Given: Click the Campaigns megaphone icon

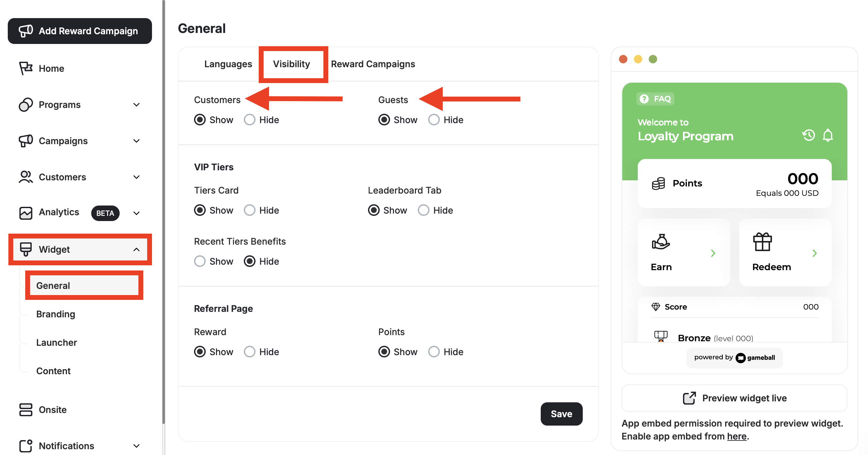Looking at the screenshot, I should [x=25, y=141].
